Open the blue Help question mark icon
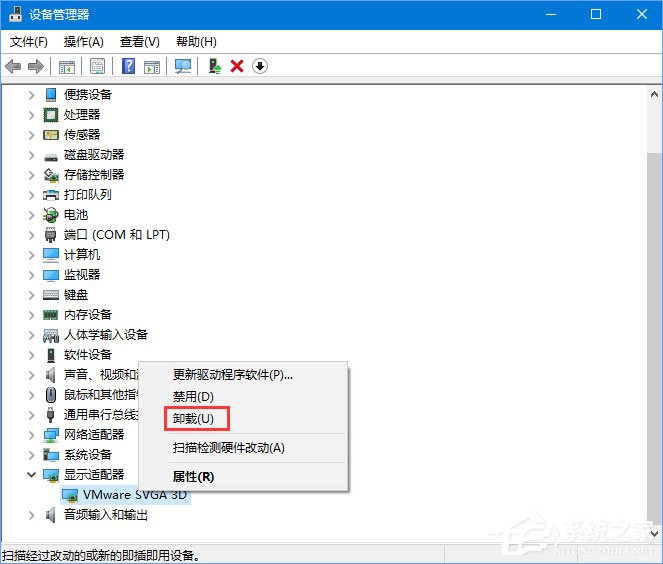663x564 pixels. (x=129, y=66)
